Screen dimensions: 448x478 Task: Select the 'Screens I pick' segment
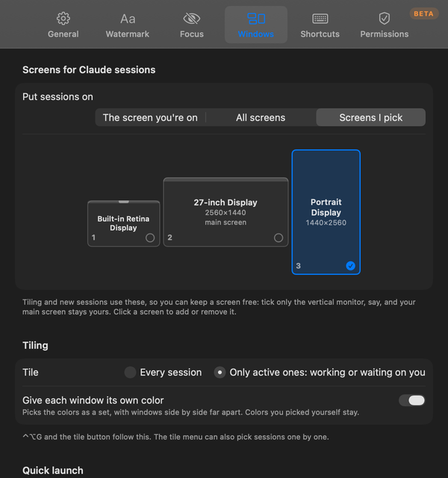(371, 117)
